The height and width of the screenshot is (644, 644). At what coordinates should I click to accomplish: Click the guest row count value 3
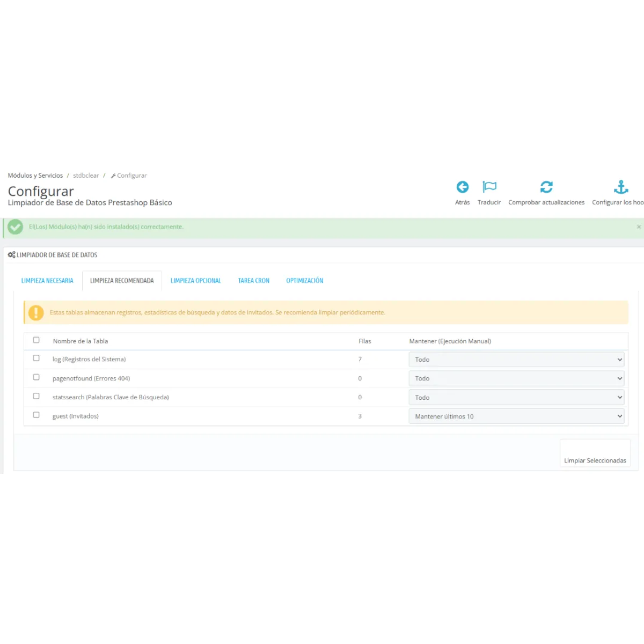(x=360, y=416)
